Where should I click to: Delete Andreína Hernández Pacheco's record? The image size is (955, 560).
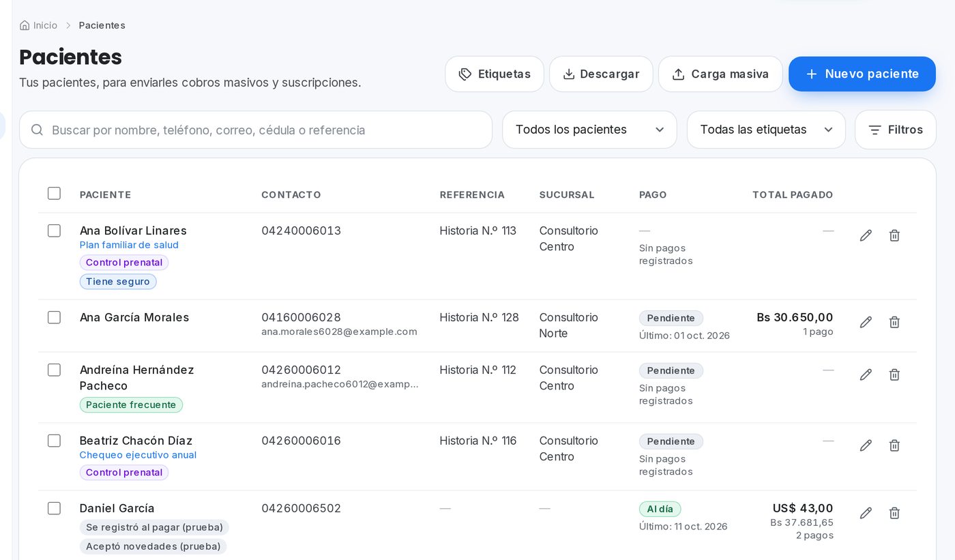[x=894, y=374]
